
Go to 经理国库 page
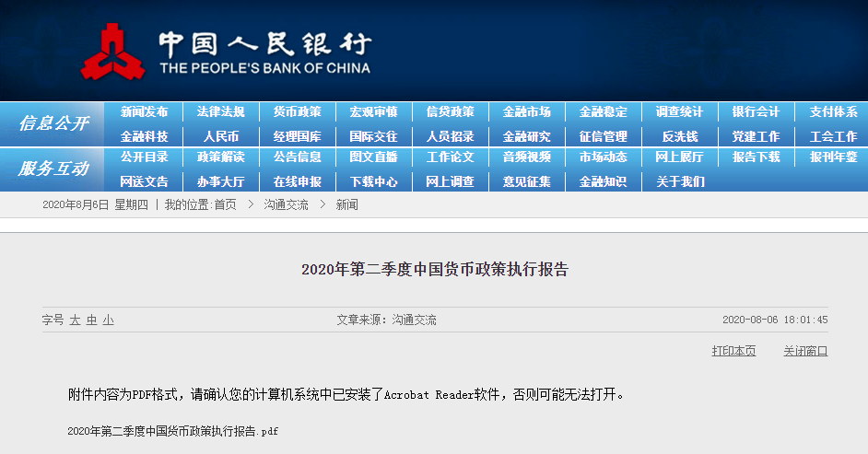[298, 136]
